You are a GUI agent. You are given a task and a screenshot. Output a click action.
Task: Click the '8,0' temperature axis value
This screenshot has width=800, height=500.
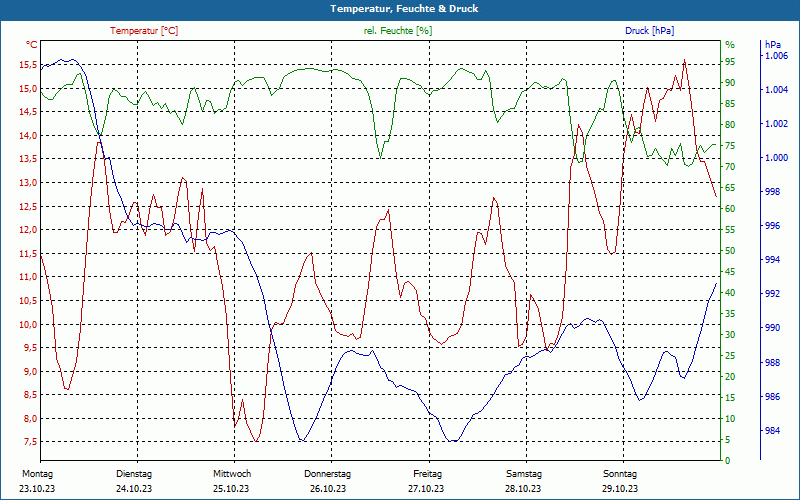click(x=30, y=418)
